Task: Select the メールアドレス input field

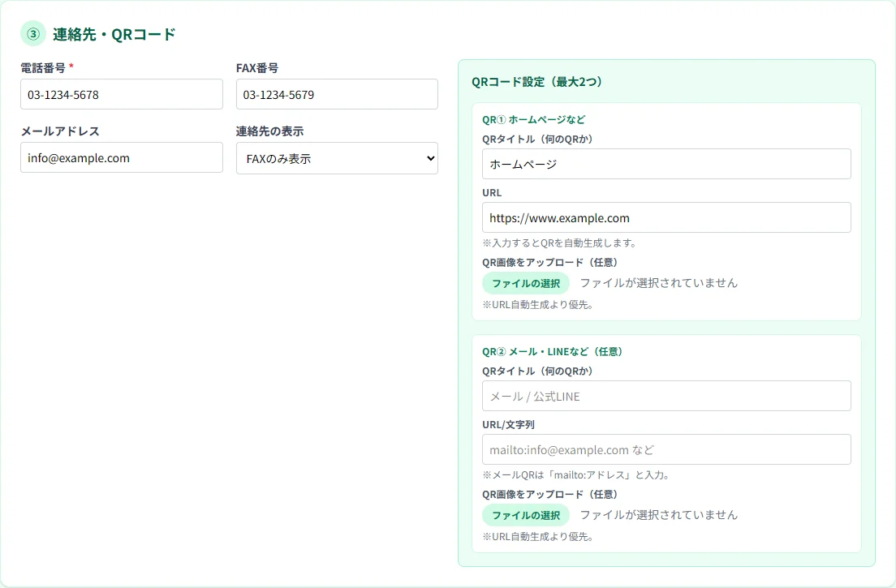Action: coord(121,157)
